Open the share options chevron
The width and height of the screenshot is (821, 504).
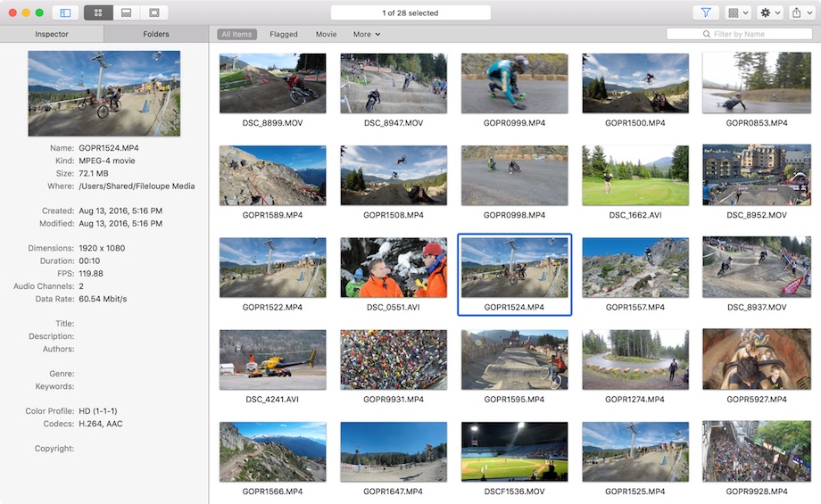(809, 12)
